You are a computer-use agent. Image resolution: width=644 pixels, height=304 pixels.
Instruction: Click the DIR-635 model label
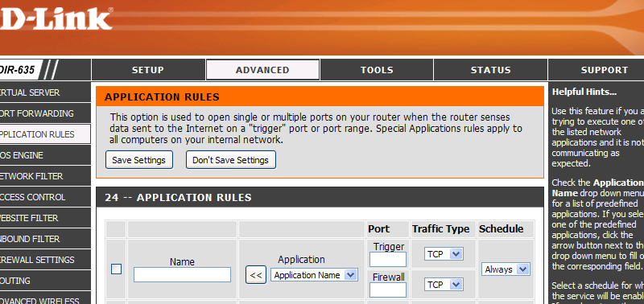[17, 70]
